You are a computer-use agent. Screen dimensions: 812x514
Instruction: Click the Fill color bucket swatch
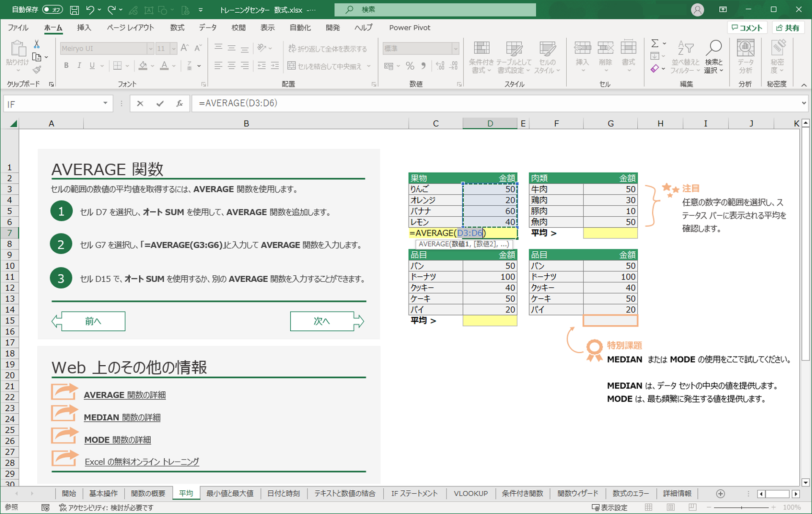tap(143, 66)
